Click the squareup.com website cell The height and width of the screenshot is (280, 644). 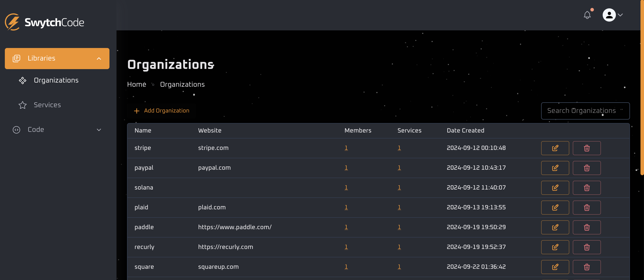[x=218, y=267]
